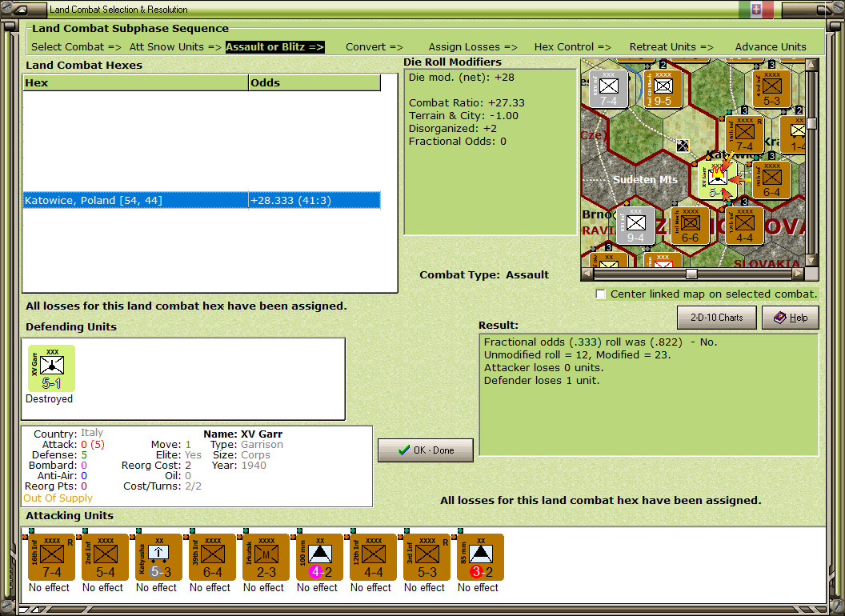
Task: Click the gray 7-4 unit on the map
Action: (608, 89)
